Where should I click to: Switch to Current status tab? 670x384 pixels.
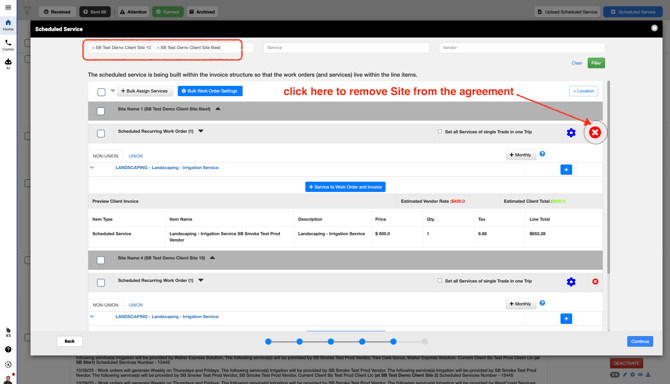[x=168, y=12]
